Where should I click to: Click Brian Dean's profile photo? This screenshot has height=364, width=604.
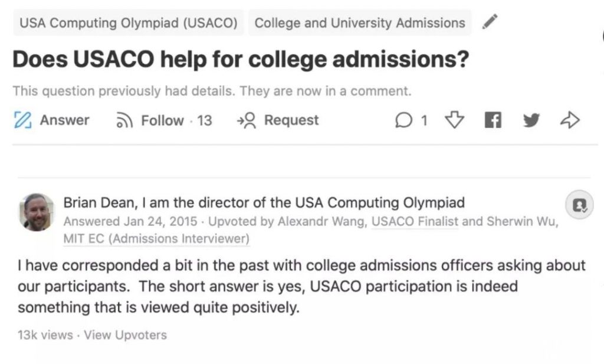click(x=36, y=212)
